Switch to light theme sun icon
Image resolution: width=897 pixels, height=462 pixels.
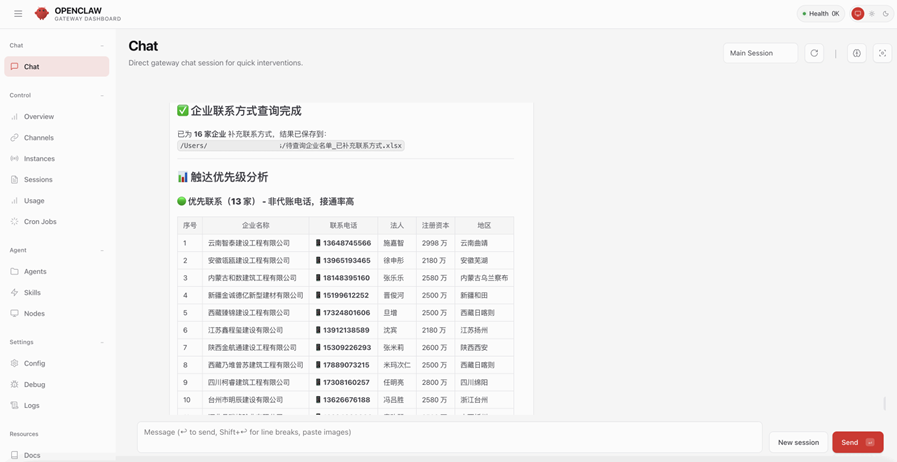(872, 14)
